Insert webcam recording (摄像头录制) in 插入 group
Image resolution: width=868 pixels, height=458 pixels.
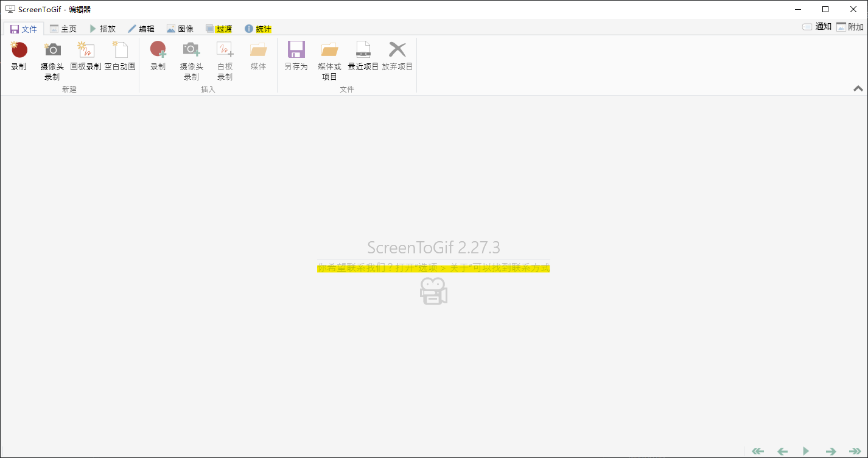coord(191,61)
